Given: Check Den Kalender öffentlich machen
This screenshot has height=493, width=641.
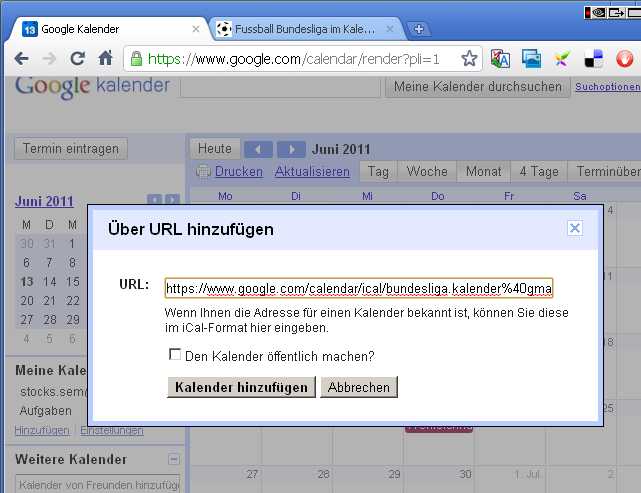Looking at the screenshot, I should click(175, 354).
